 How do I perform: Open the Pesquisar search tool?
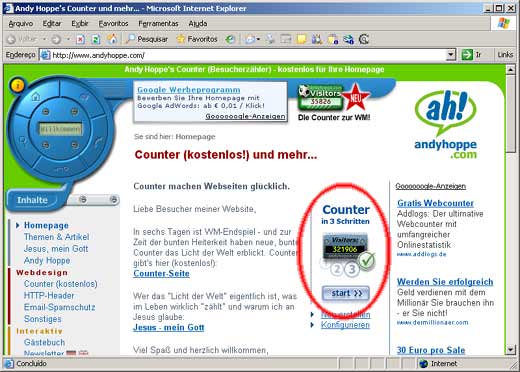tap(147, 39)
